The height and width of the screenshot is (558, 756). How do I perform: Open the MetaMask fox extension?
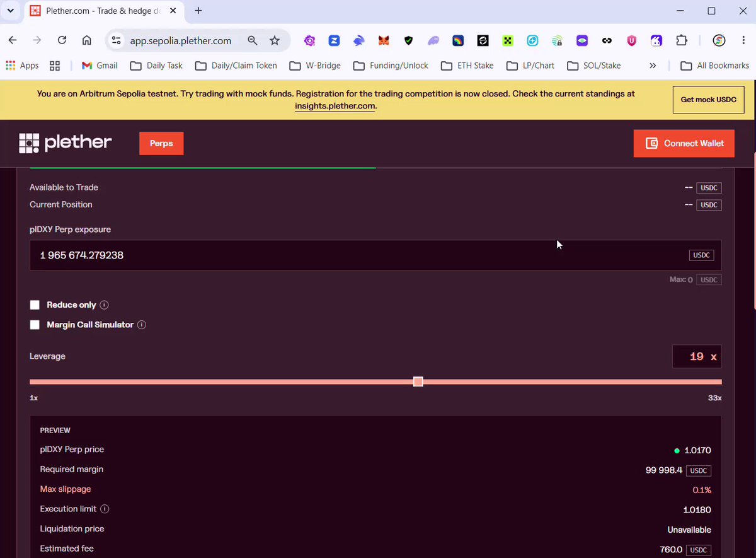384,40
